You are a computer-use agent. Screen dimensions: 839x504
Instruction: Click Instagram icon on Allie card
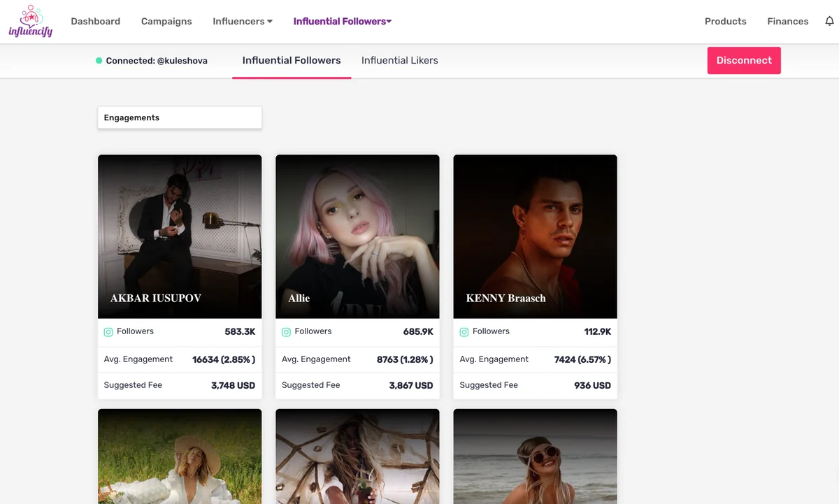(286, 332)
